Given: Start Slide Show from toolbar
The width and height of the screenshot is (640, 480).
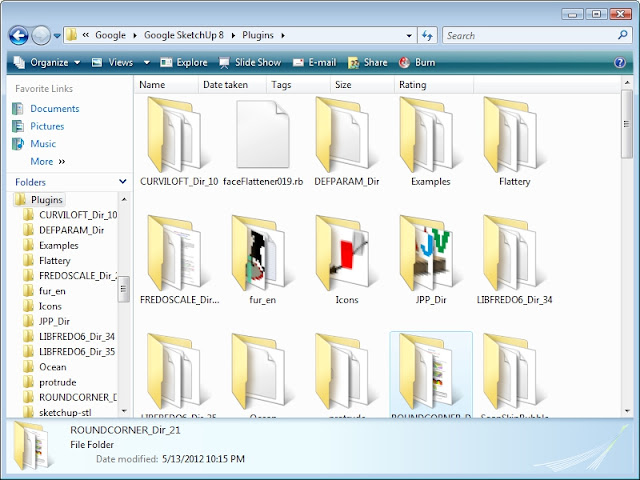Looking at the screenshot, I should point(250,62).
